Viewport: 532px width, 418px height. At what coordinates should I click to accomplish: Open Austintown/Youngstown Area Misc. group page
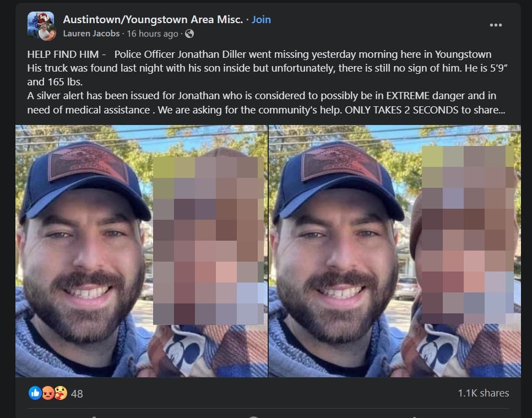(153, 19)
